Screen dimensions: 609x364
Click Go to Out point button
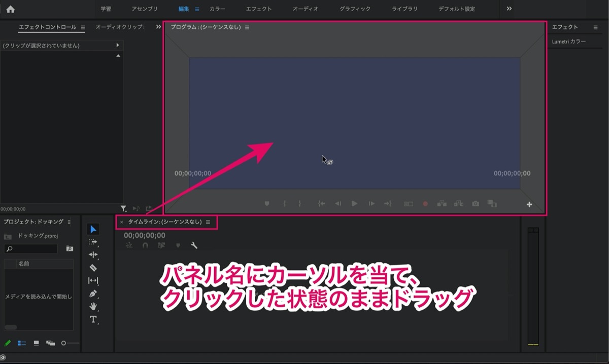[x=388, y=203]
